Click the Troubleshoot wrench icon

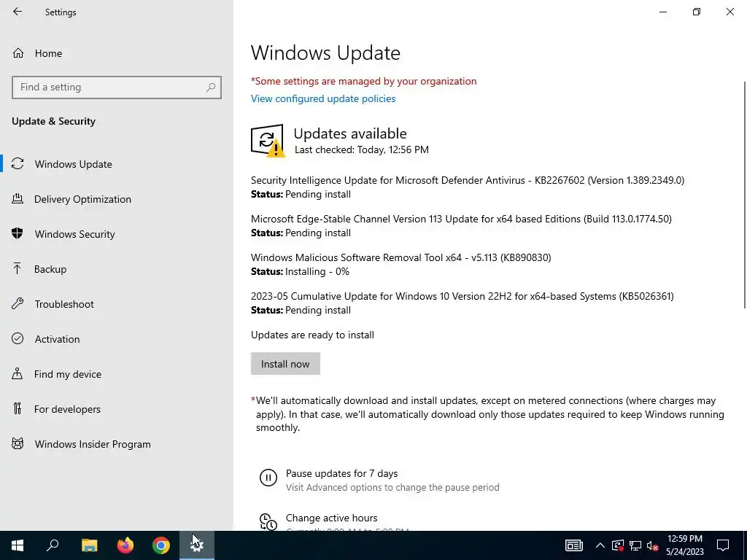click(x=18, y=304)
